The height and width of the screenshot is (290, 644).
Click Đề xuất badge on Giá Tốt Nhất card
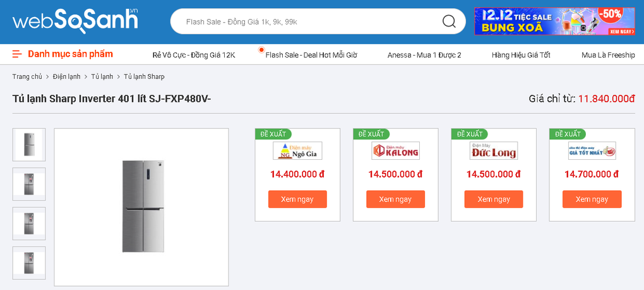pos(568,134)
